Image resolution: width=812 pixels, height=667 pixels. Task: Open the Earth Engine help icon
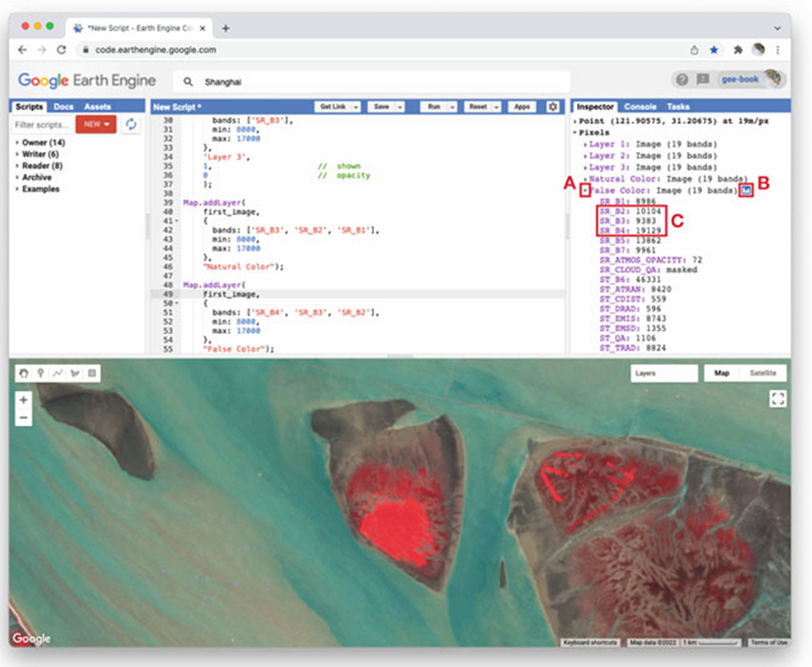point(682,79)
